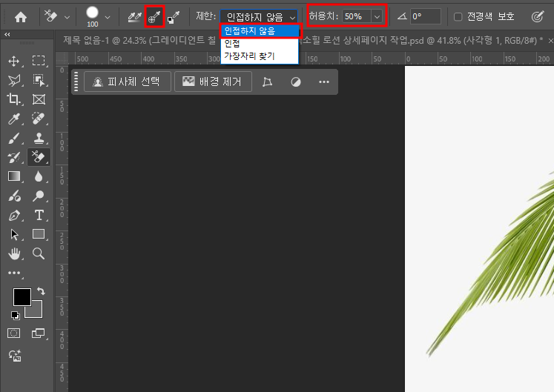
Task: Select Sampling: Once eyedropper icon
Action: 154,16
